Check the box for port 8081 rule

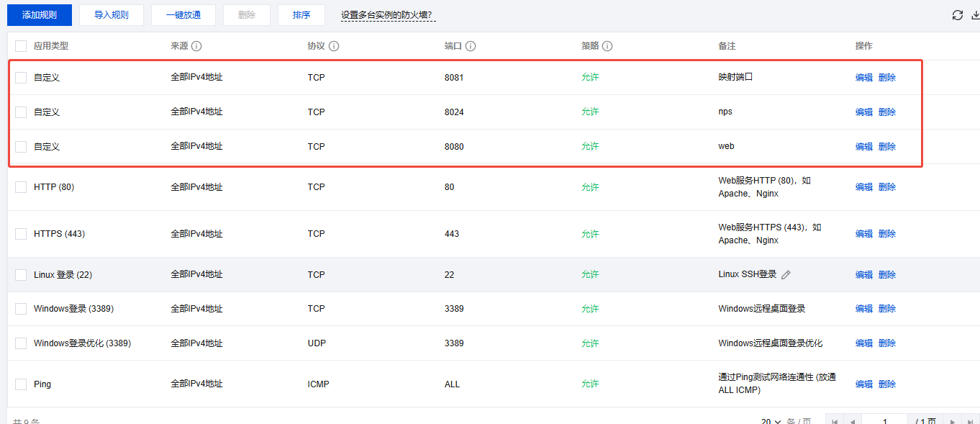point(21,77)
